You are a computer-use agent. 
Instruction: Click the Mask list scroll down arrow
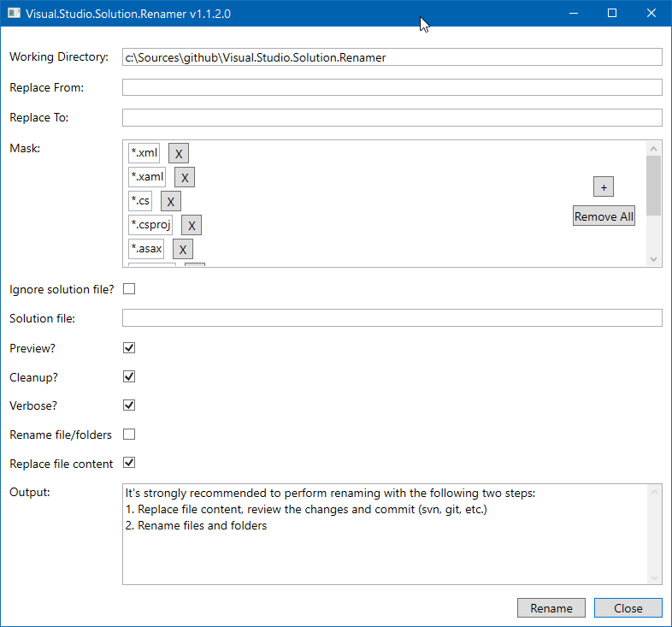(653, 259)
